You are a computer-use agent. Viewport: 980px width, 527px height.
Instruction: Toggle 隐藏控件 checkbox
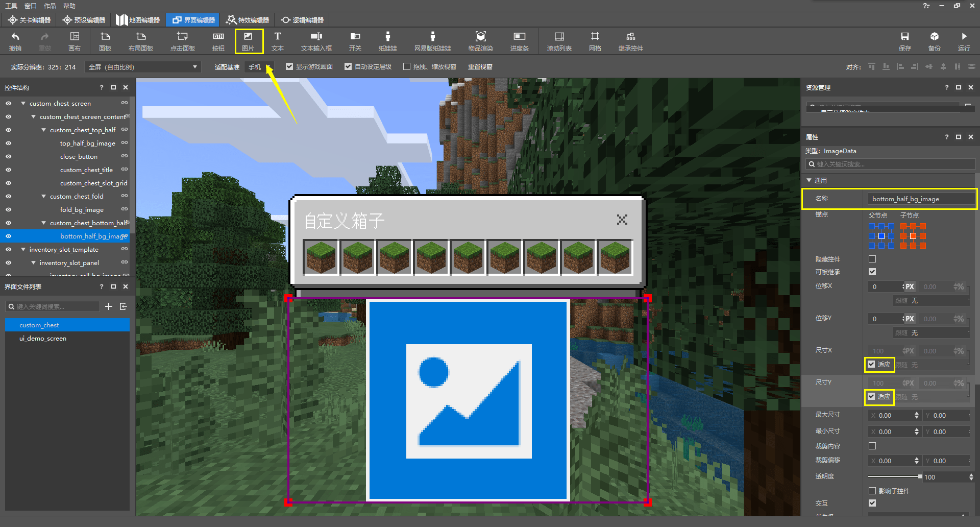pyautogui.click(x=872, y=259)
